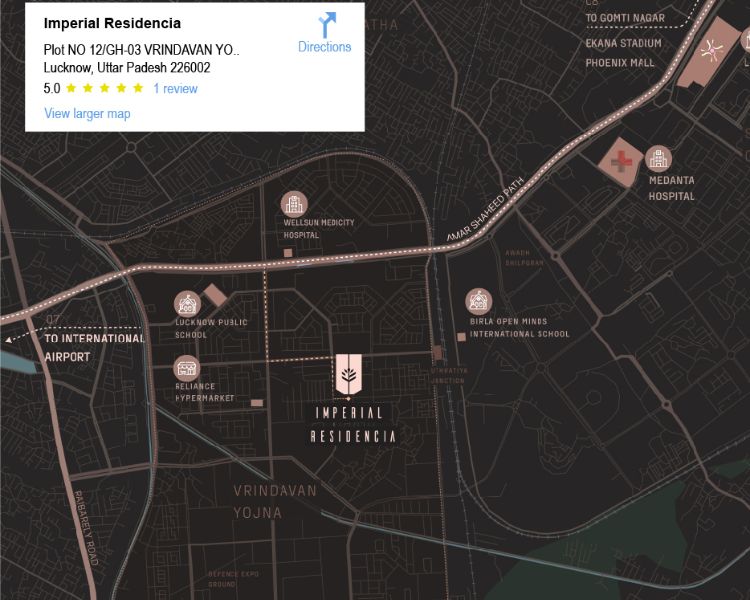750x600 pixels.
Task: Click the square marker near Reliance Hypermarket
Action: pyautogui.click(x=257, y=403)
